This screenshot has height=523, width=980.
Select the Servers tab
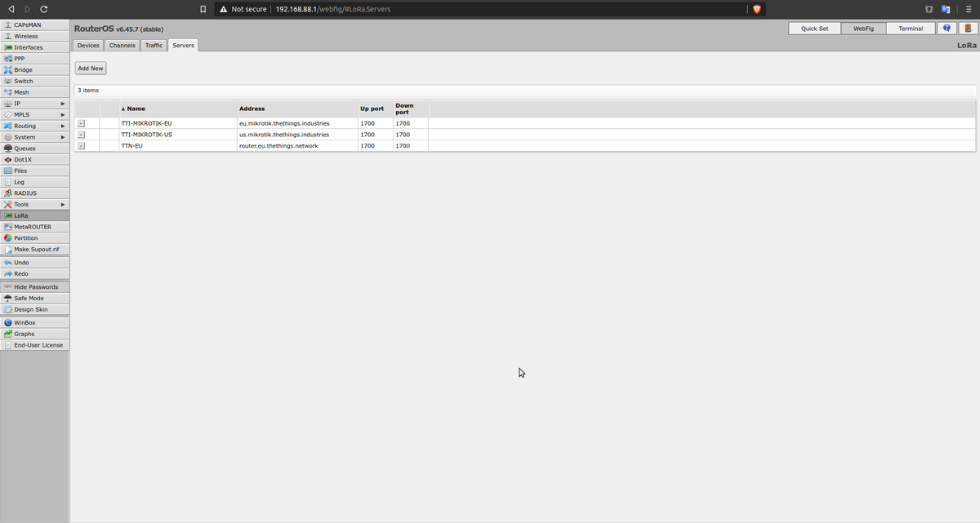183,46
